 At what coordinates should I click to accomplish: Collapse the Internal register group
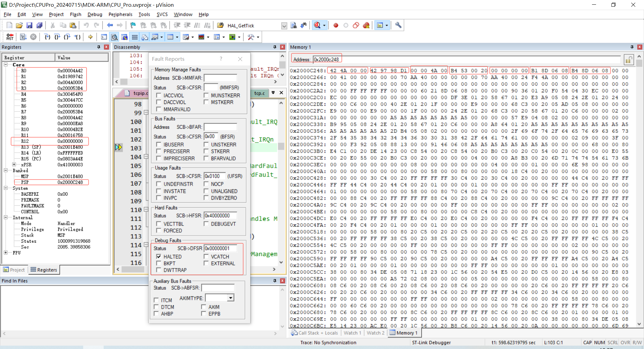(6, 217)
